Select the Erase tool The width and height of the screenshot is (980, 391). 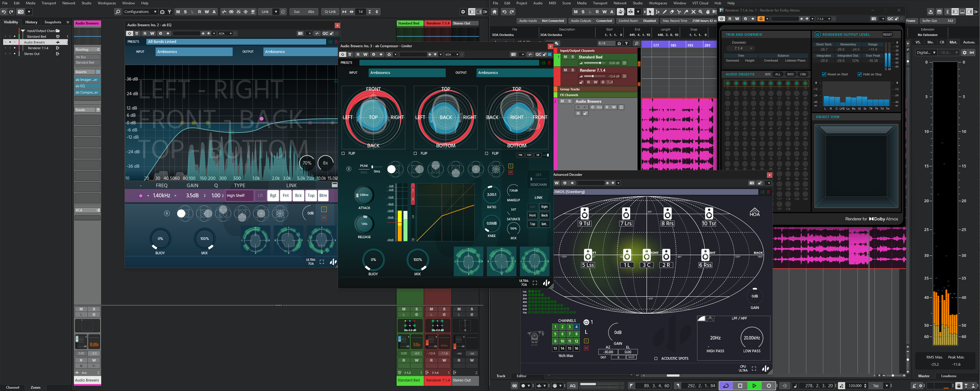click(672, 12)
